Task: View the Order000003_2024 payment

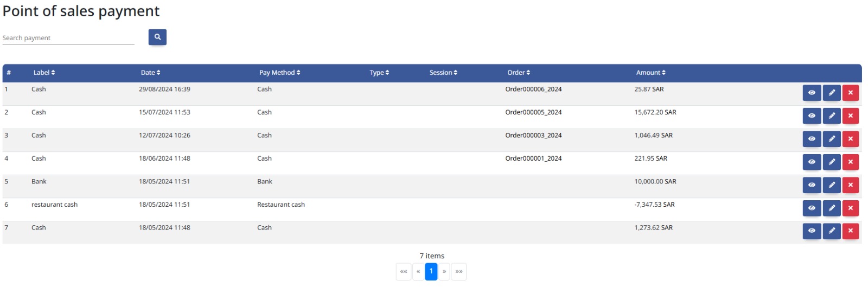Action: point(812,139)
